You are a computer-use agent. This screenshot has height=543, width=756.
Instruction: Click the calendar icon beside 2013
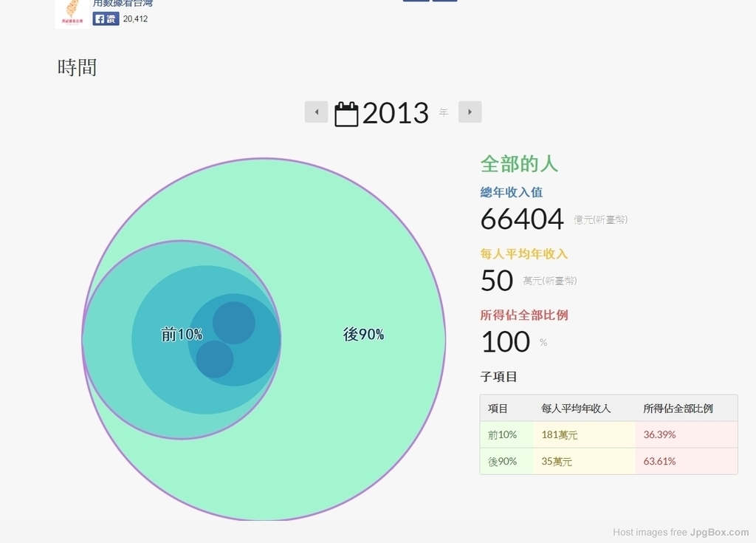click(x=346, y=114)
